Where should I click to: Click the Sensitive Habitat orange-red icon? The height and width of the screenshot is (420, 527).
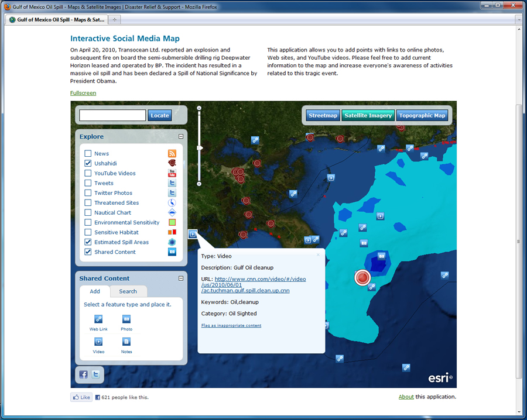pyautogui.click(x=172, y=232)
